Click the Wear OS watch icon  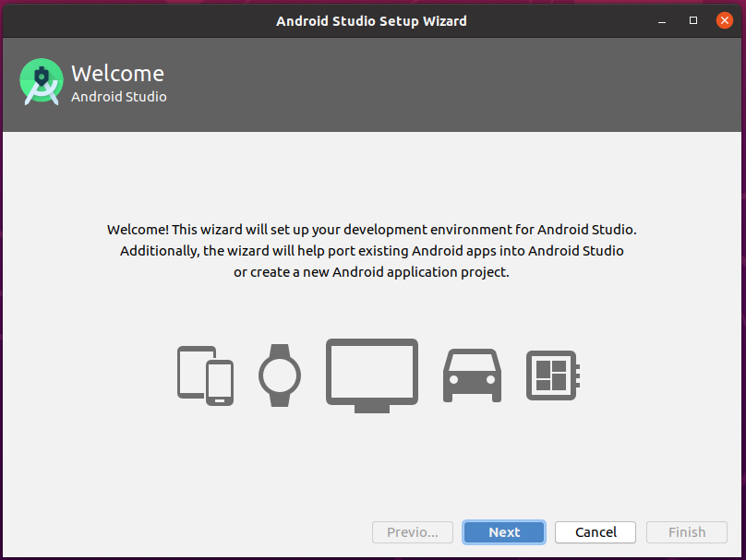[x=280, y=375]
